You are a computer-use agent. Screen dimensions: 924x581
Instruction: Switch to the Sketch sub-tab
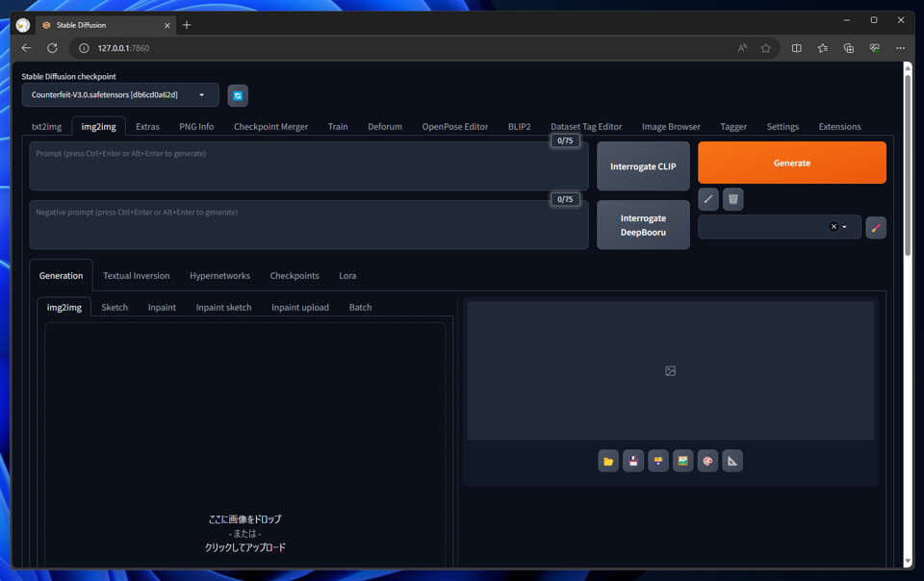(115, 307)
